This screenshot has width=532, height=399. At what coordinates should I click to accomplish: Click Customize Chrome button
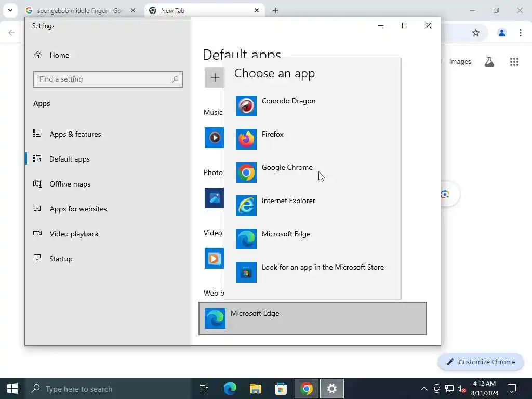click(x=481, y=362)
